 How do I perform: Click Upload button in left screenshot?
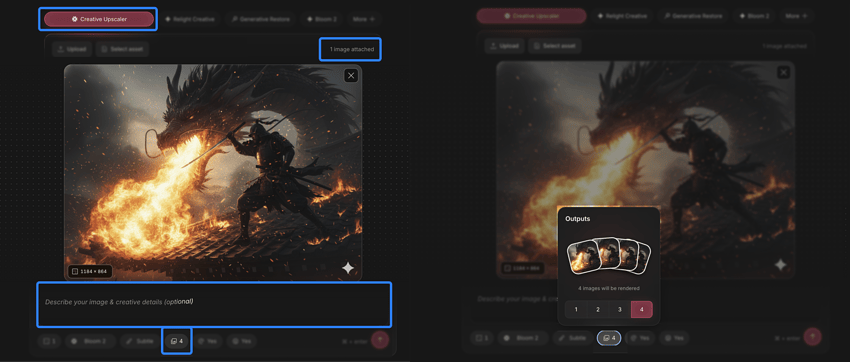point(73,49)
